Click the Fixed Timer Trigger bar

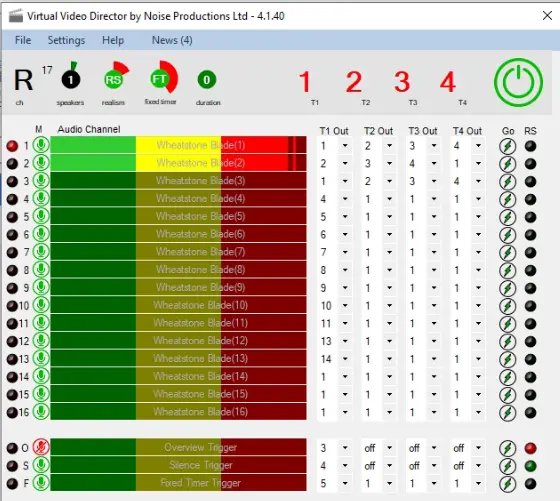point(178,483)
